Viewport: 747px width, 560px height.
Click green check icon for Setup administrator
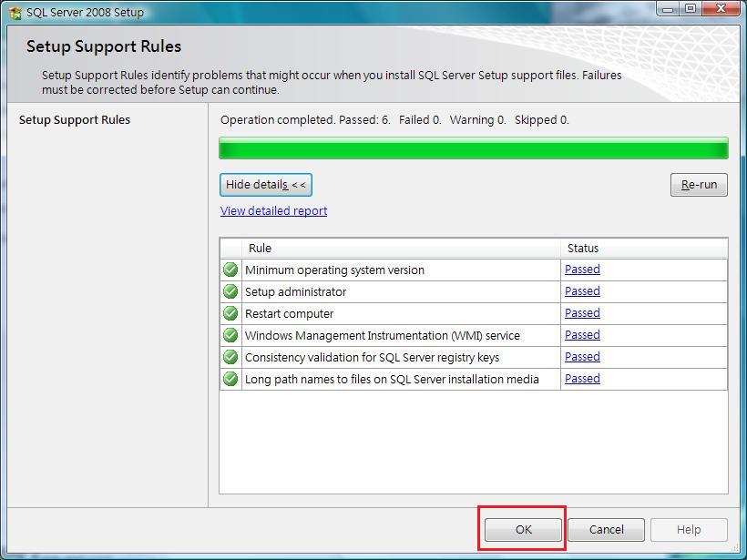click(x=230, y=291)
